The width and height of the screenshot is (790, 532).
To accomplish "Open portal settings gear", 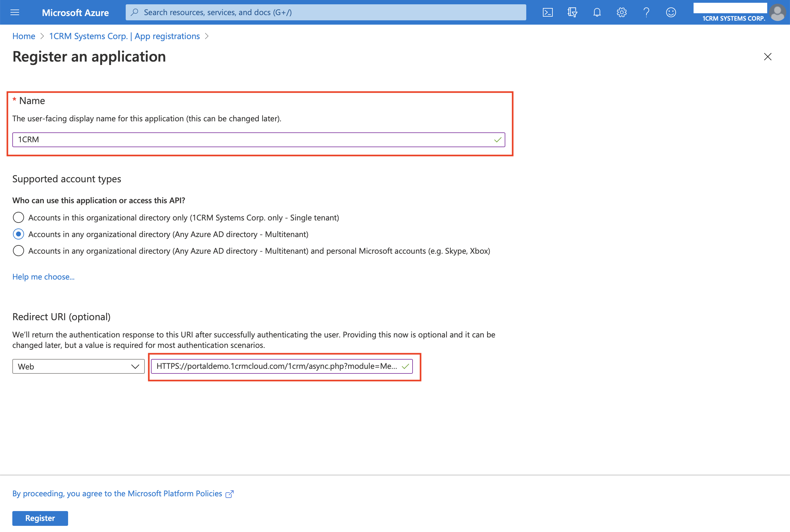I will (621, 13).
